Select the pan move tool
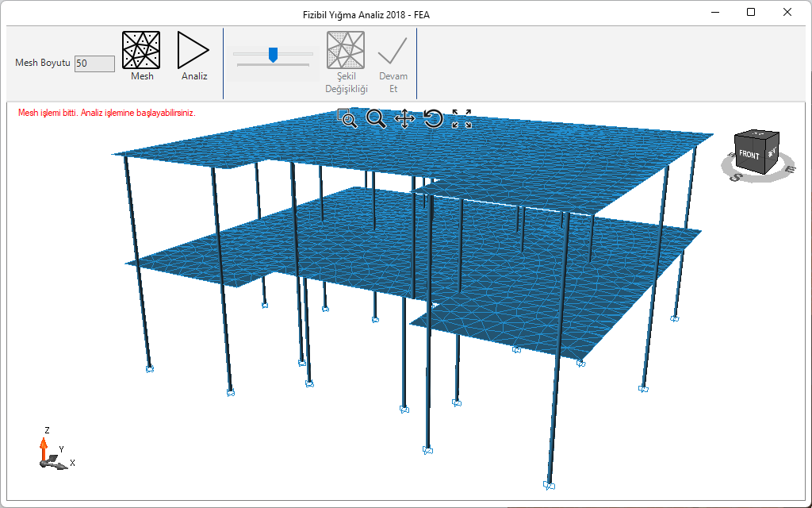Screen dimensions: 812x508 pyautogui.click(x=404, y=119)
